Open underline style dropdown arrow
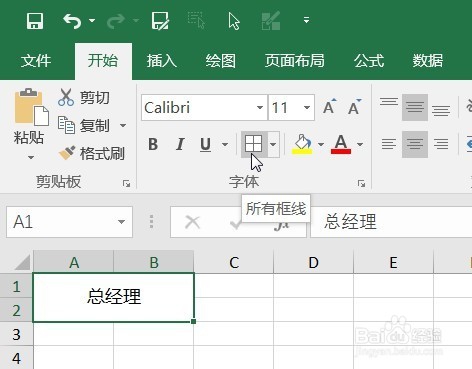The width and height of the screenshot is (472, 369). click(x=225, y=144)
